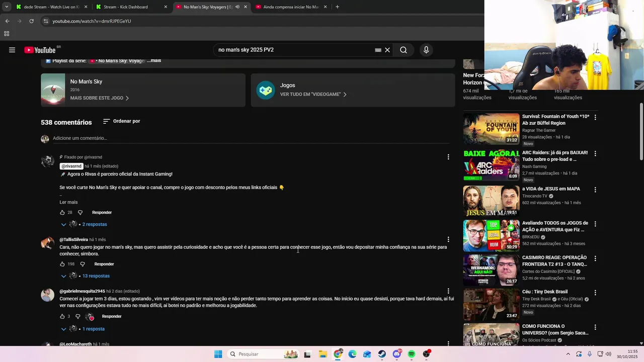The image size is (644, 362).
Task: Show hidden system tray icons chevron
Action: pyautogui.click(x=568, y=354)
